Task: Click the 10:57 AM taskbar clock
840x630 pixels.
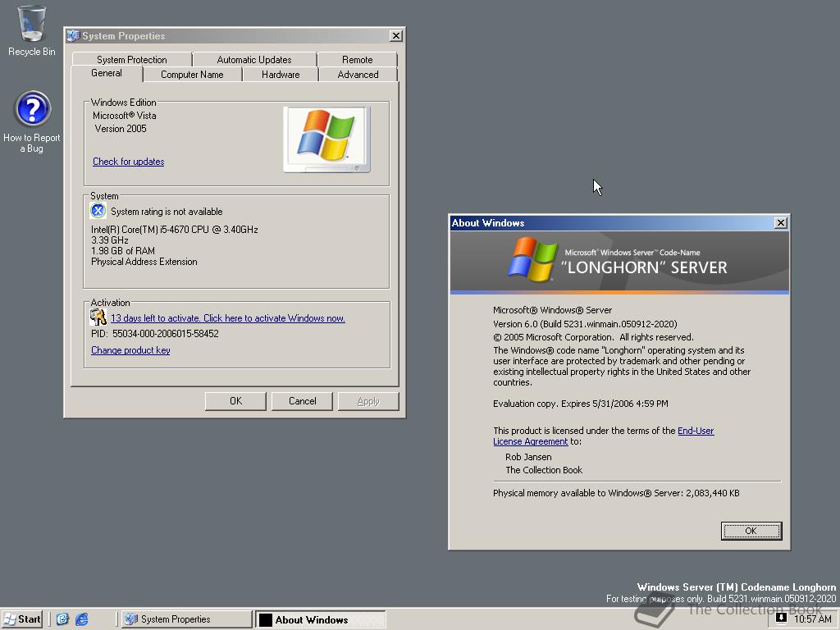Action: click(813, 619)
